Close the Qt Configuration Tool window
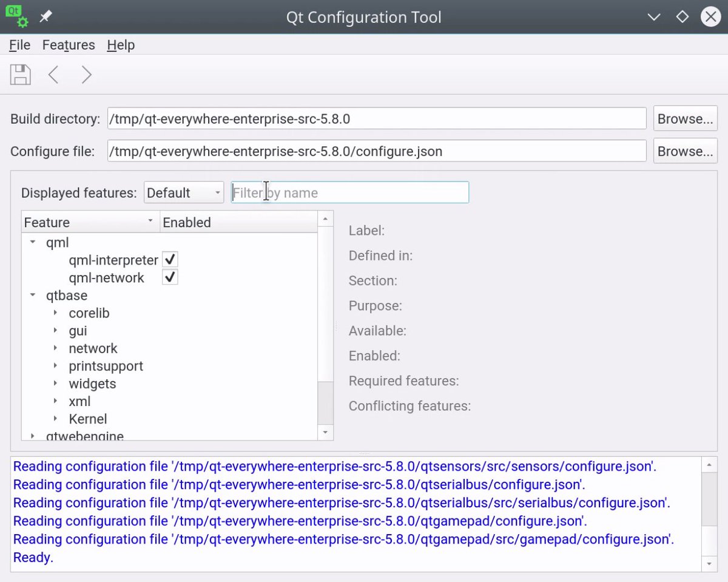Image resolution: width=728 pixels, height=582 pixels. 710,17
